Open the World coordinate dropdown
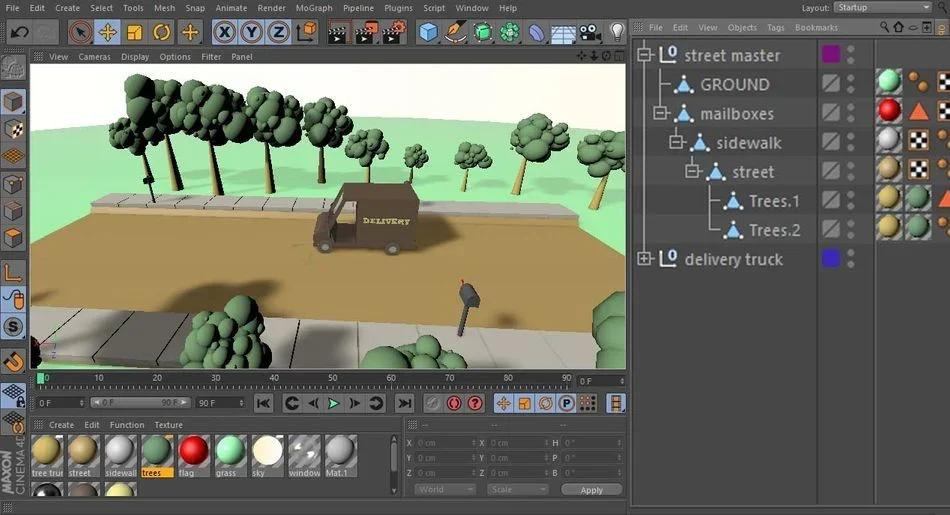950x515 pixels. coord(445,490)
